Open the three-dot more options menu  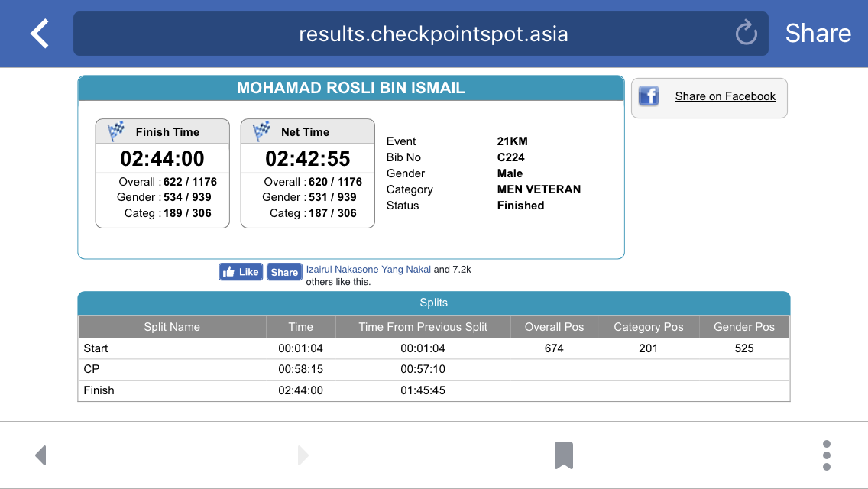tap(827, 455)
